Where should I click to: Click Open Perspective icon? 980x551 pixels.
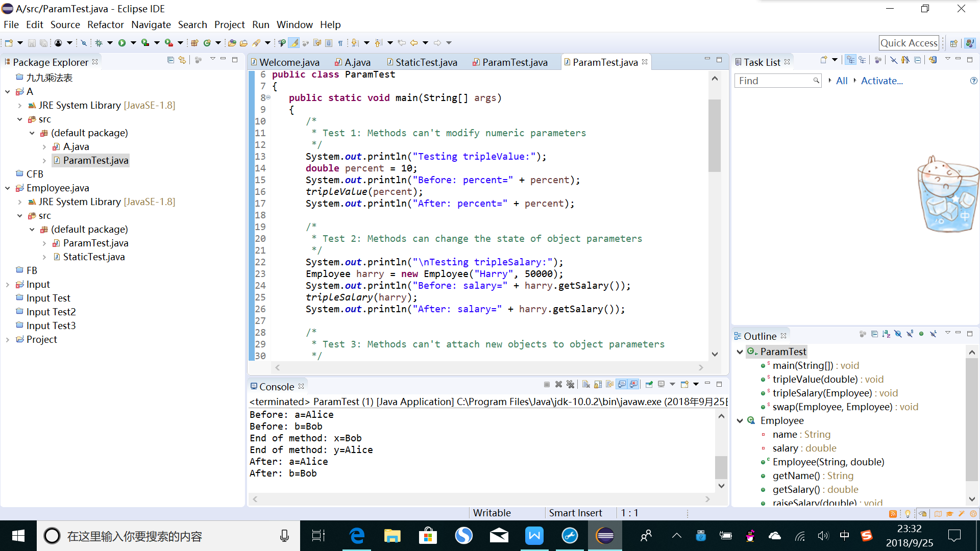(953, 43)
